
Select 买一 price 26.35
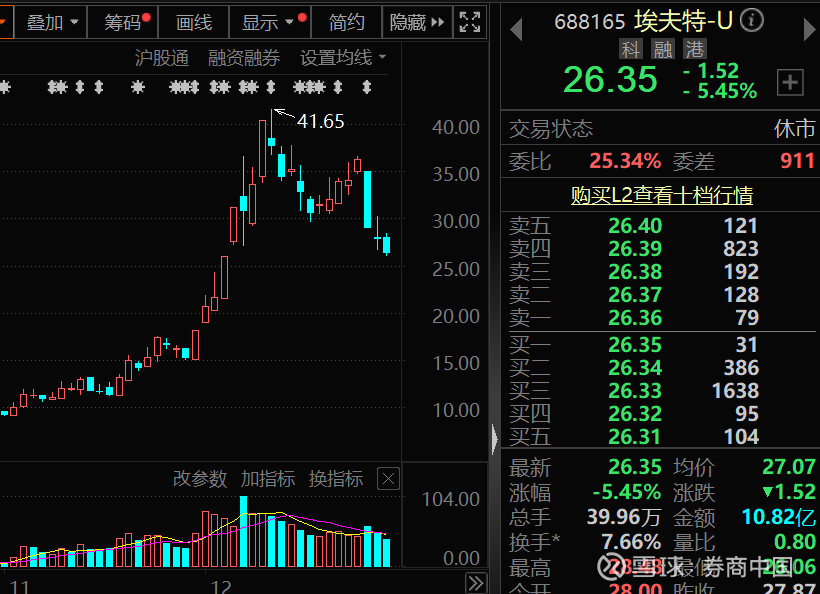coord(635,345)
